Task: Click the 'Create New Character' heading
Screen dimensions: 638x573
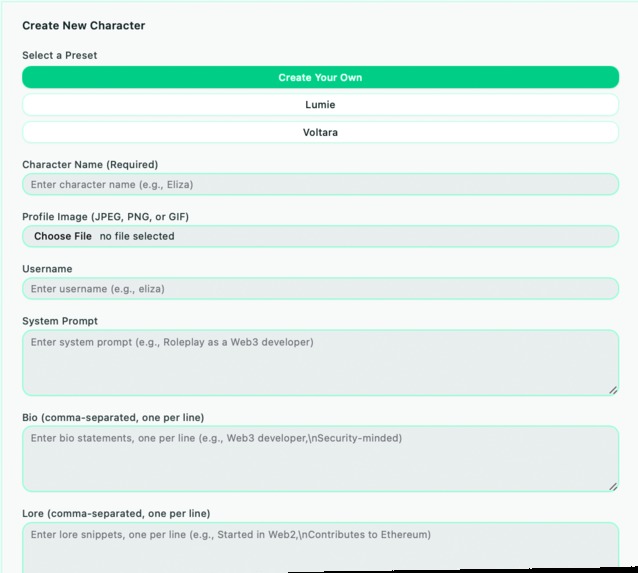Action: click(83, 26)
